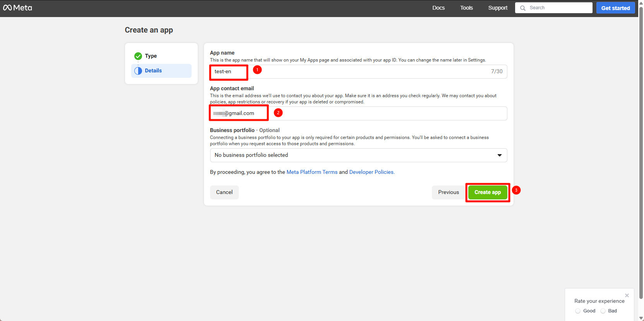
Task: Click the business portfolio dropdown arrow
Action: pyautogui.click(x=500, y=155)
